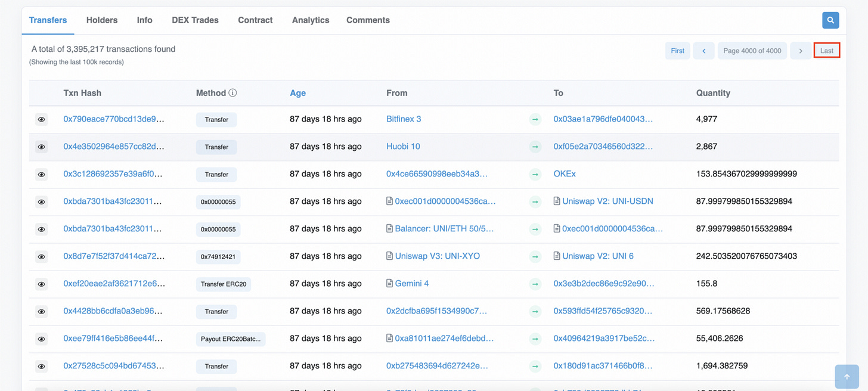
Task: Open the Gemini 4 sender link
Action: [411, 284]
